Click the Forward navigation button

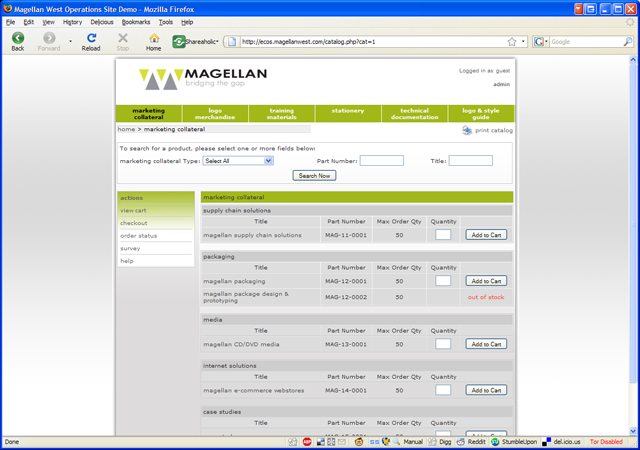point(49,42)
